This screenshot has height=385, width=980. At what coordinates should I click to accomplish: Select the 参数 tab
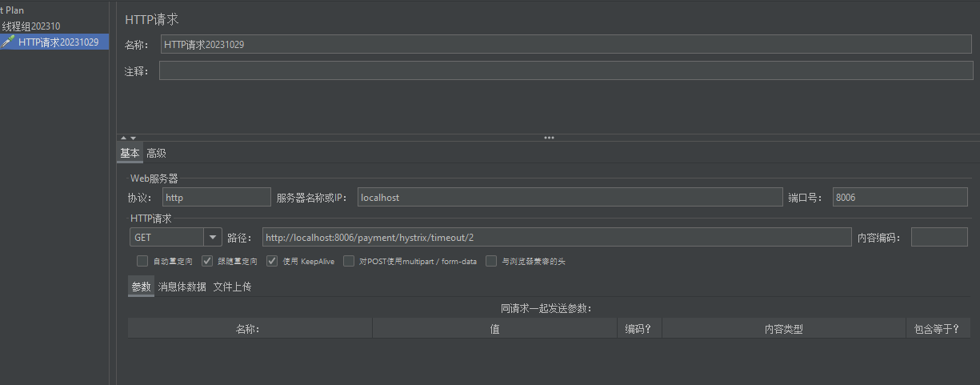point(141,287)
